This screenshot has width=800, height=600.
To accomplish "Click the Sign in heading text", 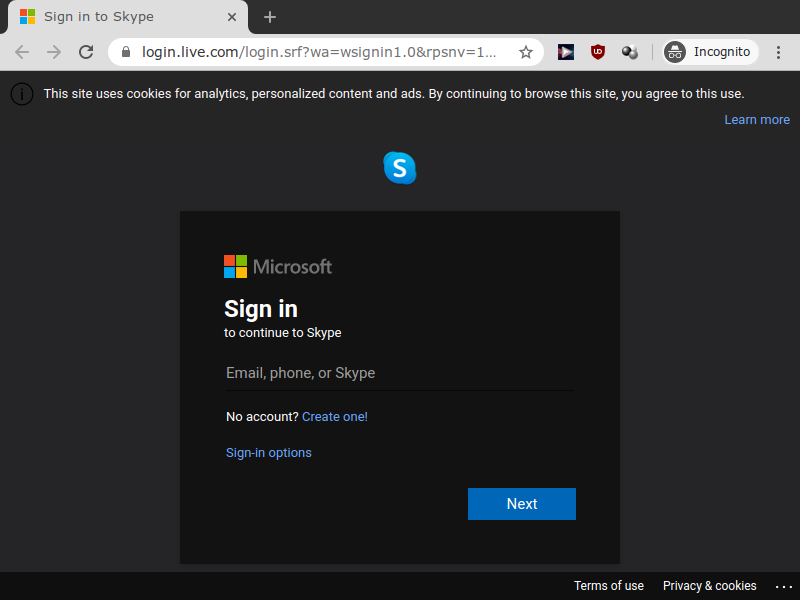I will pos(261,309).
